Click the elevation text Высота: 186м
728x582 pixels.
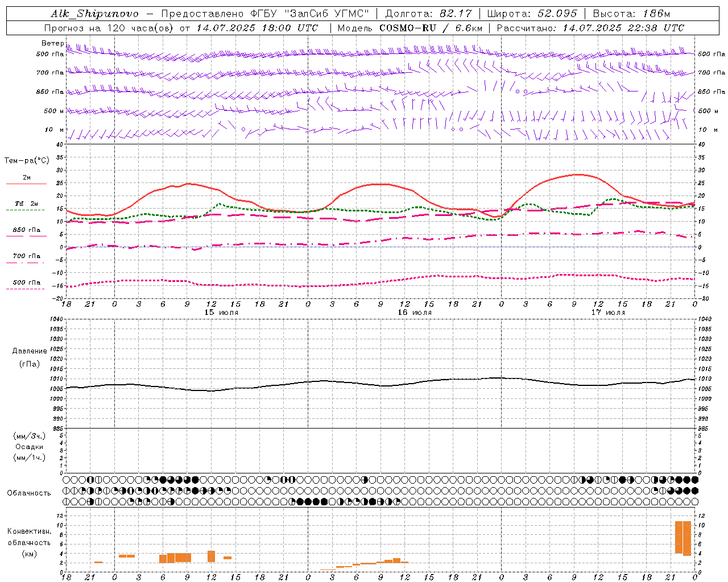coord(631,14)
